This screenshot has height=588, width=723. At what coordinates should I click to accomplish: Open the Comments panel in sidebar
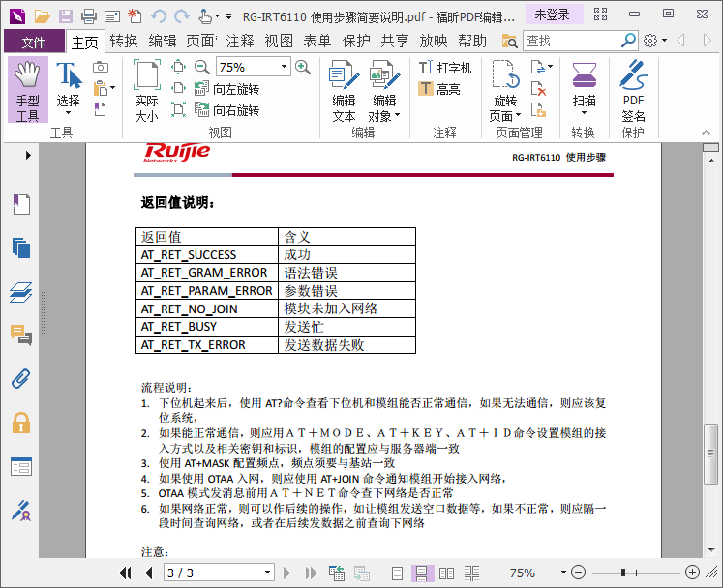point(21,335)
